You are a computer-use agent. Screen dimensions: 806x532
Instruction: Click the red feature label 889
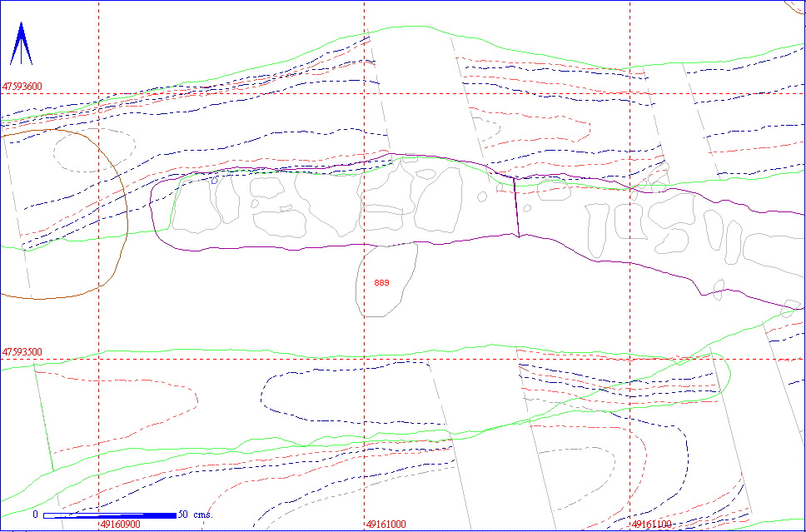[x=382, y=283]
